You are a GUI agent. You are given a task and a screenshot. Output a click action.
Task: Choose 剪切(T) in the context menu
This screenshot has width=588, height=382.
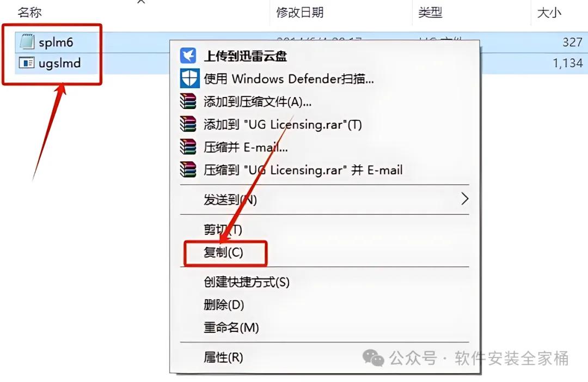(x=223, y=229)
